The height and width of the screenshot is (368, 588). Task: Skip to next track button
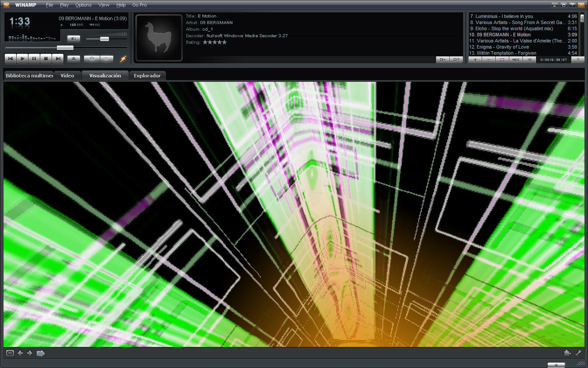[58, 59]
